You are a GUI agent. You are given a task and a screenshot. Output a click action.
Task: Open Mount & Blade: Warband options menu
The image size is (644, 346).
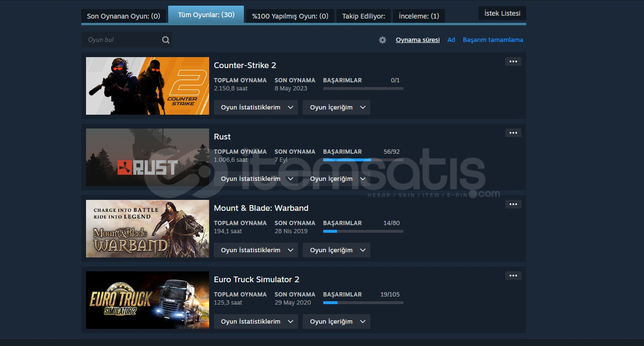513,204
